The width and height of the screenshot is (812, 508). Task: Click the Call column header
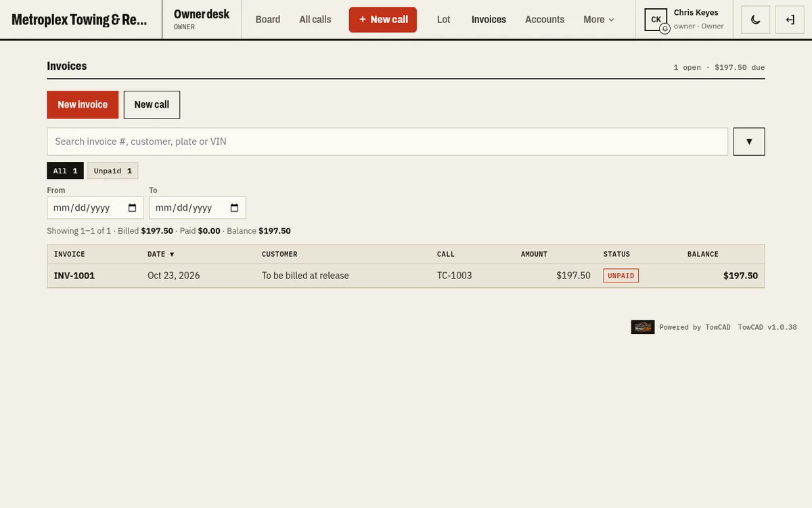(x=446, y=254)
